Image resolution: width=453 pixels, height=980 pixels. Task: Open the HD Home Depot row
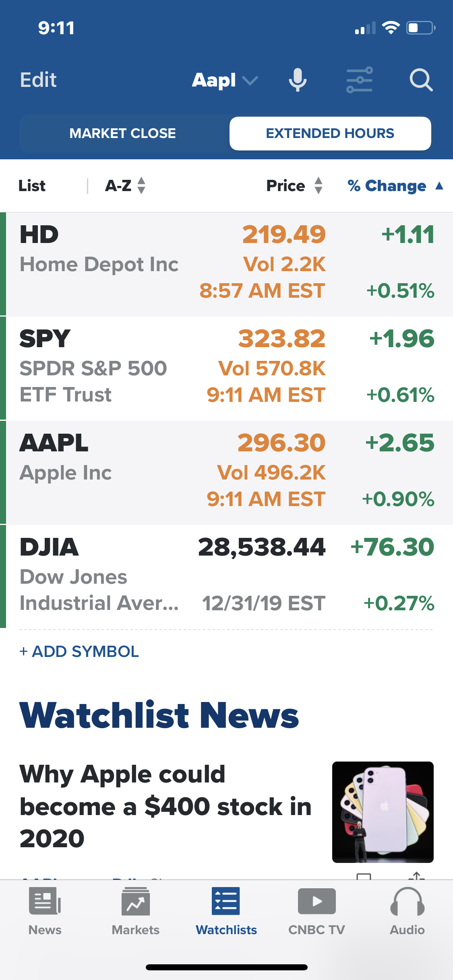click(226, 264)
